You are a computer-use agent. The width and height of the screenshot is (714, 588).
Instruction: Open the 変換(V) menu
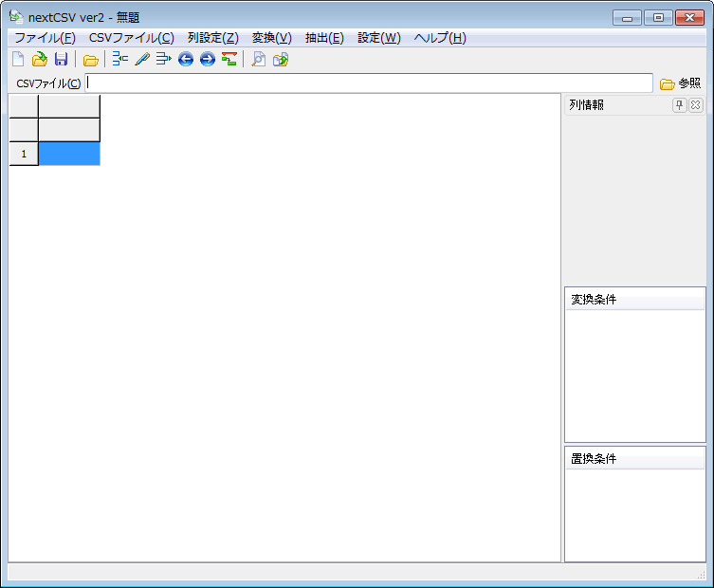(x=271, y=38)
